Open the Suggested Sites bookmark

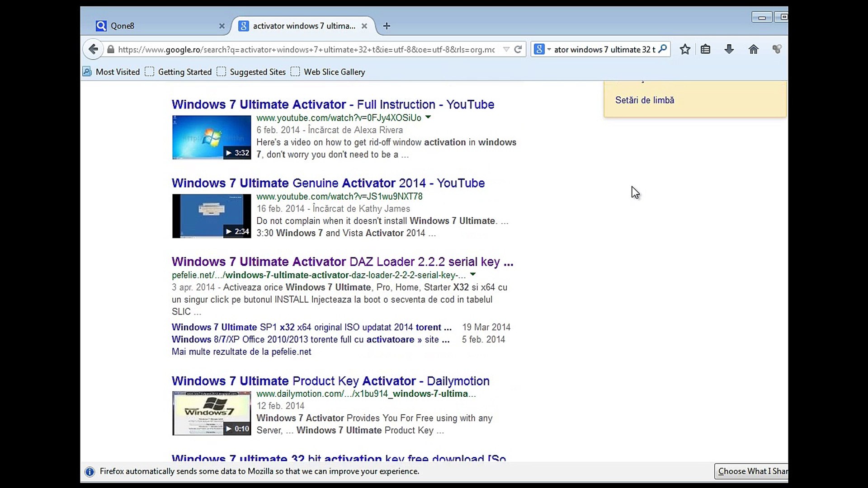pos(251,72)
